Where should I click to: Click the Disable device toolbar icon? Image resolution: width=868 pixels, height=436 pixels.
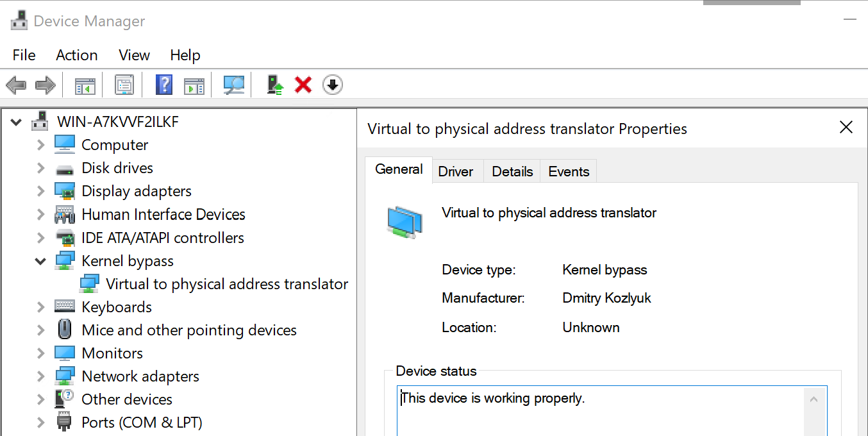332,84
